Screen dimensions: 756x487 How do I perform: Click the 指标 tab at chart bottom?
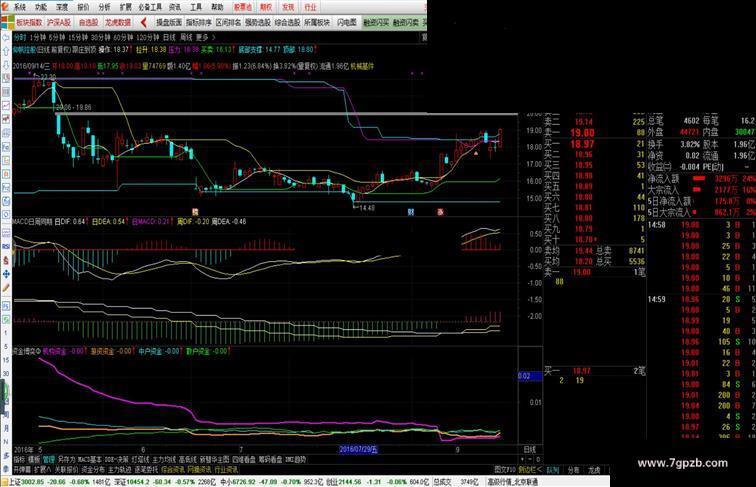click(19, 460)
